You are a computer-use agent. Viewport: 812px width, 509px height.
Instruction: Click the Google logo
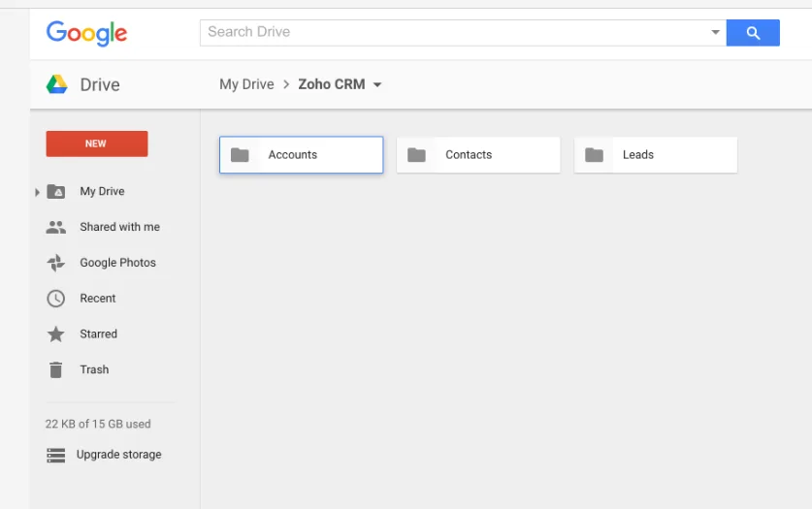coord(86,33)
